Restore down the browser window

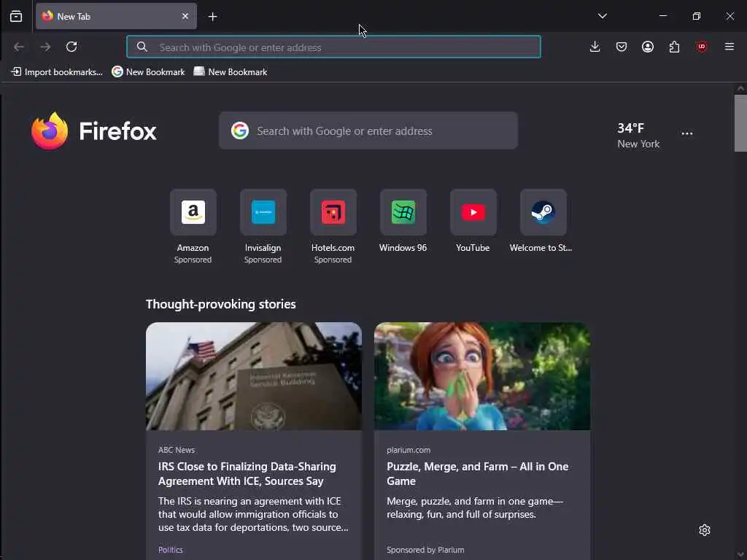point(696,16)
